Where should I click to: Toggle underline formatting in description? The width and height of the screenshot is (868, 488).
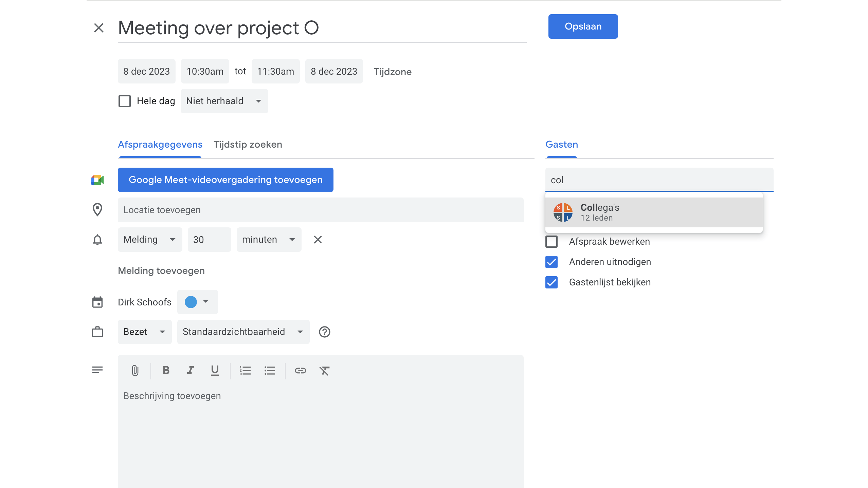(215, 370)
